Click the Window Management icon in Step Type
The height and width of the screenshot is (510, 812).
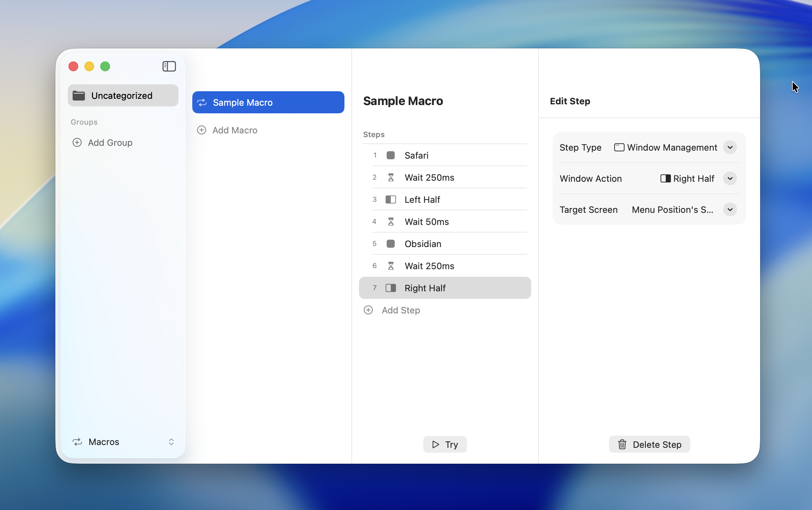[x=619, y=147]
